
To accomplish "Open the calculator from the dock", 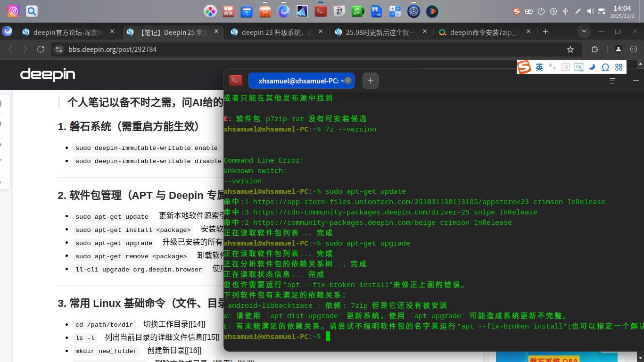I will (395, 11).
